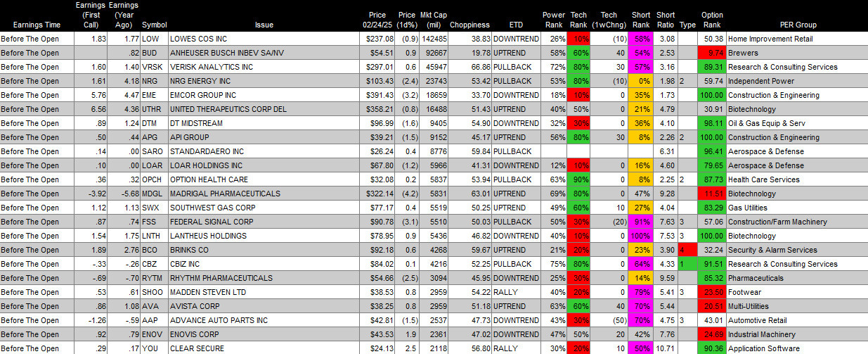
Task: Click the PER Group column header
Action: pyautogui.click(x=797, y=25)
